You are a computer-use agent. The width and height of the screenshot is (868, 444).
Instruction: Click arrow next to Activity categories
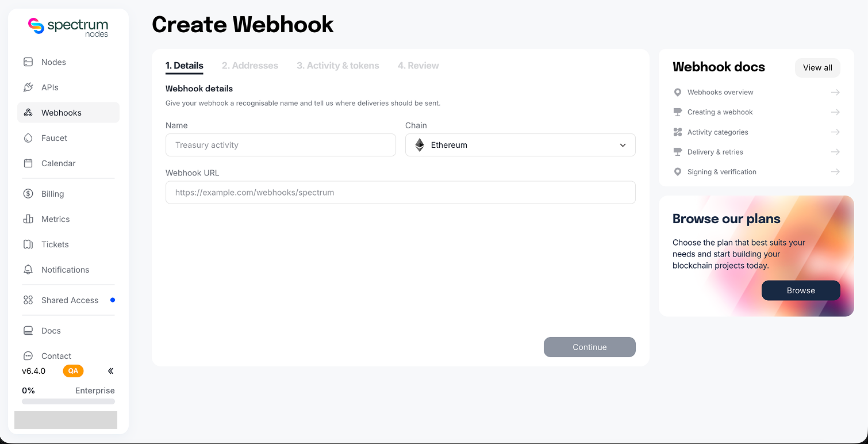click(x=835, y=132)
